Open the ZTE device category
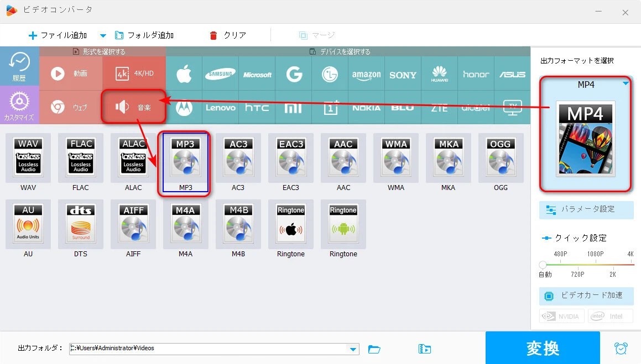641x364 pixels. click(x=440, y=108)
